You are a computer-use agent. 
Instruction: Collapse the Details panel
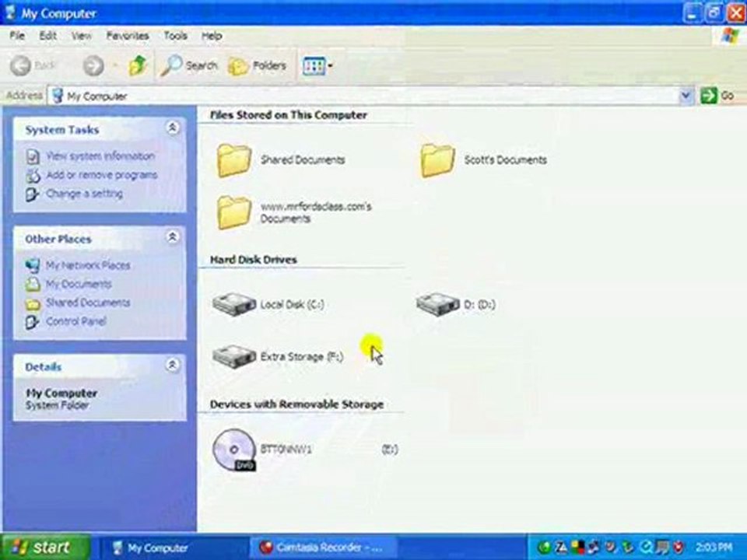coord(172,365)
